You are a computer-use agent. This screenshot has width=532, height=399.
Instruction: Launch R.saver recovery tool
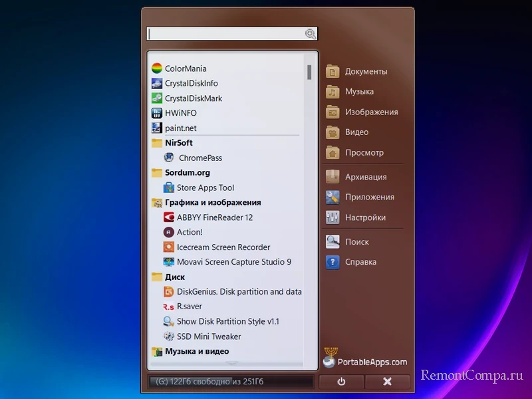coord(189,307)
